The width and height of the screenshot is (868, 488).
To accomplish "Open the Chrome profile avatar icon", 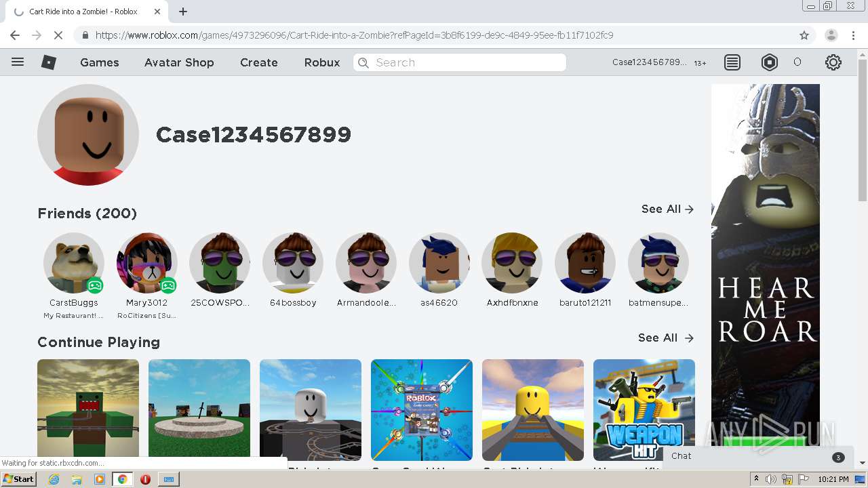I will click(x=831, y=35).
